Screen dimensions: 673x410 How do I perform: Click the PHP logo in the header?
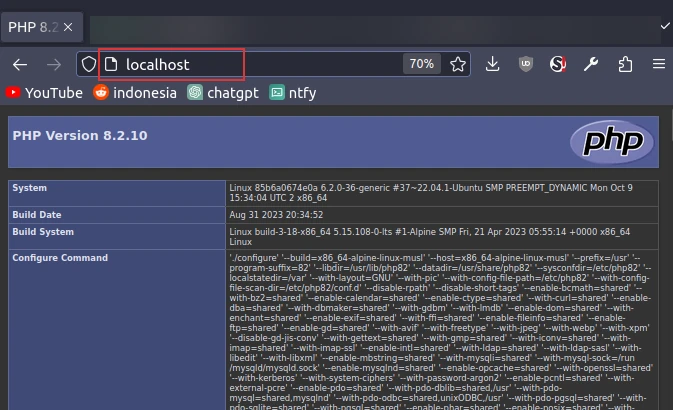(x=611, y=142)
